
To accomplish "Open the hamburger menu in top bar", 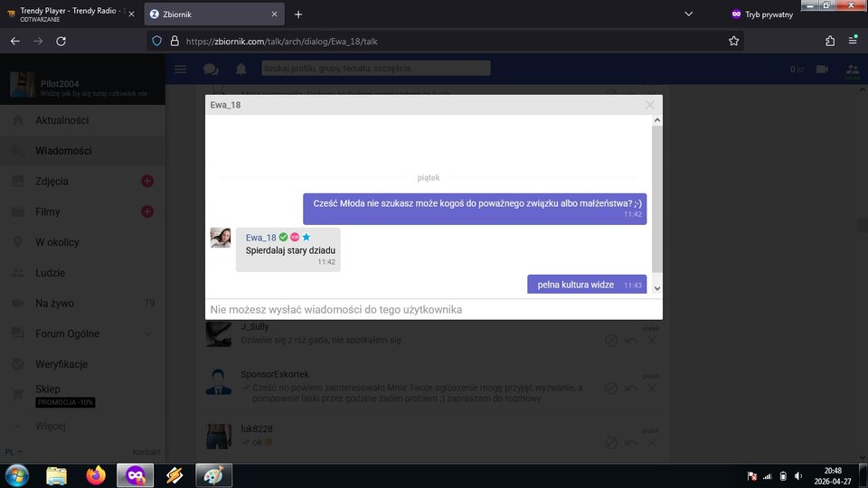I will pyautogui.click(x=181, y=70).
